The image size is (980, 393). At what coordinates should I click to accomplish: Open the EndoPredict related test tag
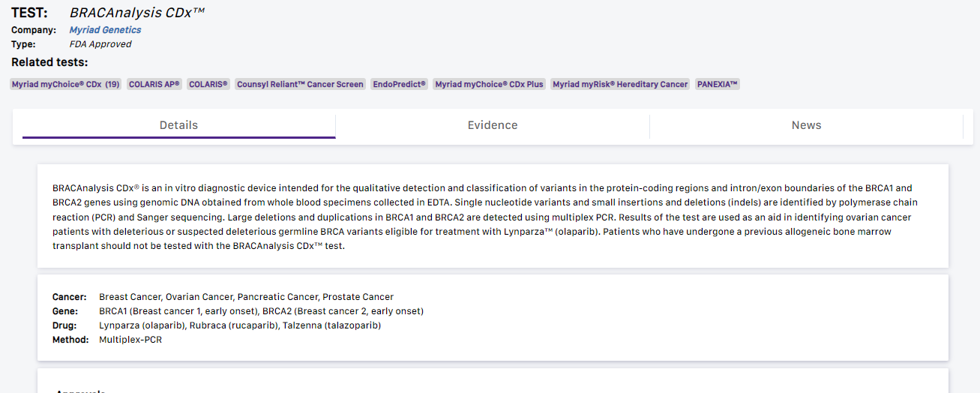point(399,84)
